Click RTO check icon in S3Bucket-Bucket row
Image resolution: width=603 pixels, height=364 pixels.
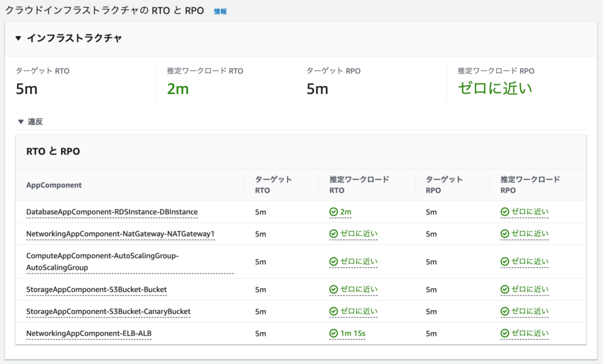(334, 289)
